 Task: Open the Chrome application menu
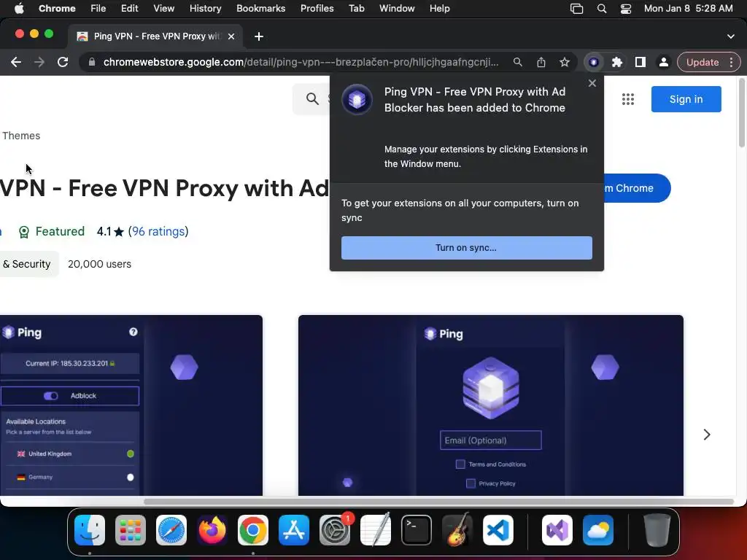57,9
